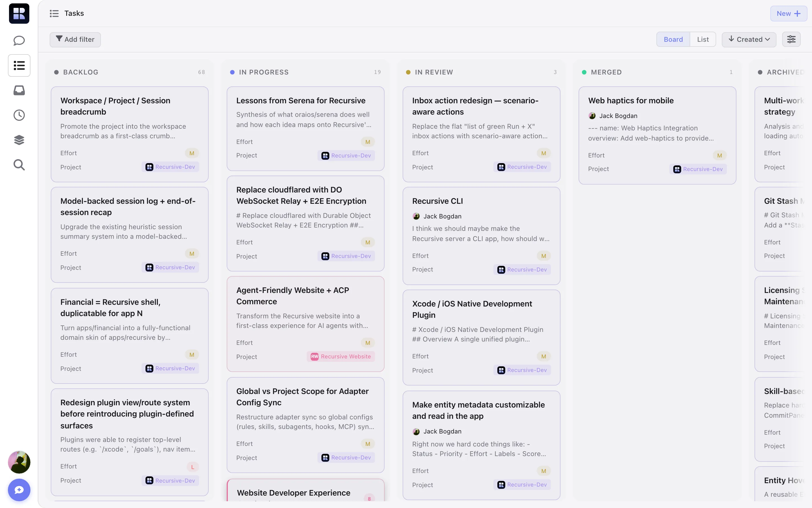Click Recursive-Dev tag on Replace cloudflared card
This screenshot has height=508, width=812.
click(x=346, y=256)
